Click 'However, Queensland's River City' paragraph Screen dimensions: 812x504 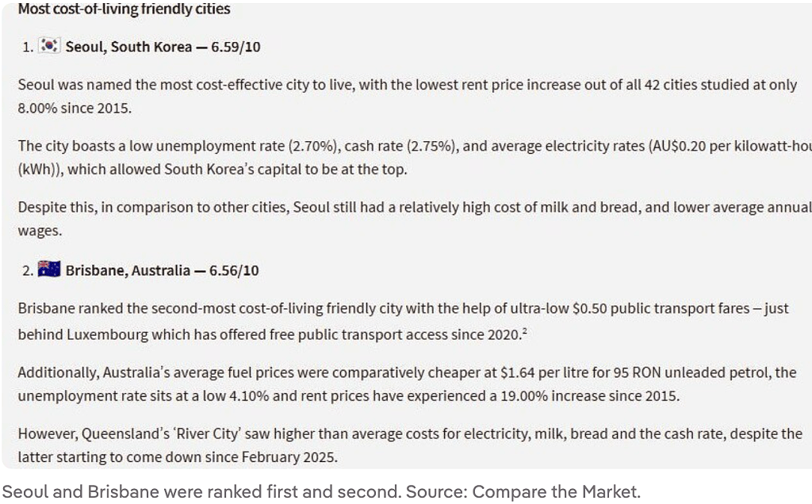coord(410,445)
